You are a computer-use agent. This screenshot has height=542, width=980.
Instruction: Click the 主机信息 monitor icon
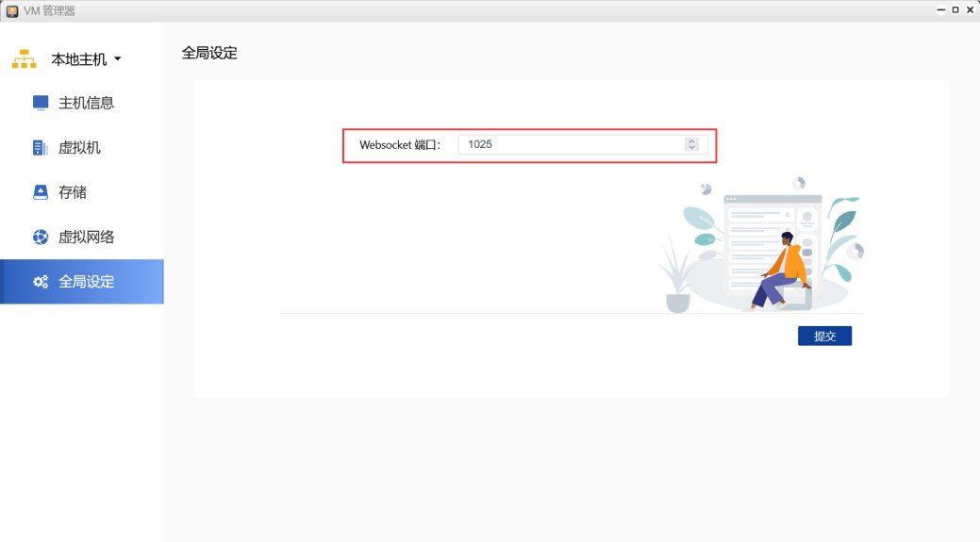41,103
